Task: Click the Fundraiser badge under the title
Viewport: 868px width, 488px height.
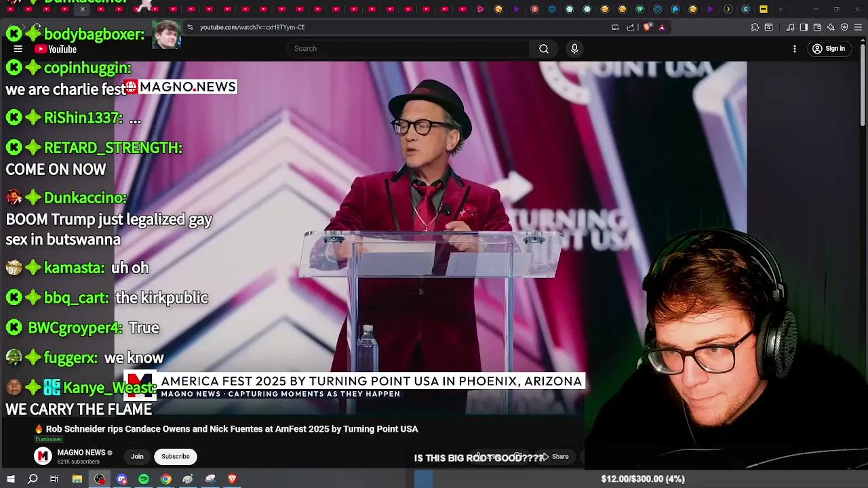Action: (48, 439)
